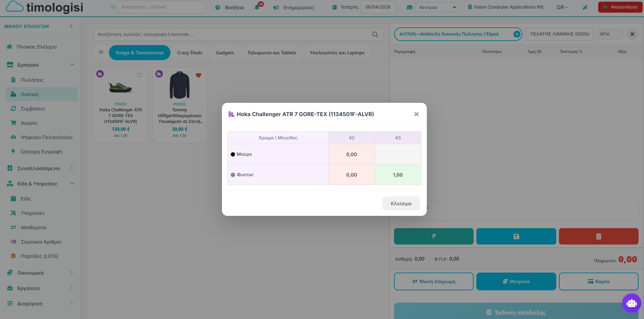This screenshot has width=644, height=319.
Task: Select Τηλεφωνία και Tablets category tab
Action: (x=272, y=53)
